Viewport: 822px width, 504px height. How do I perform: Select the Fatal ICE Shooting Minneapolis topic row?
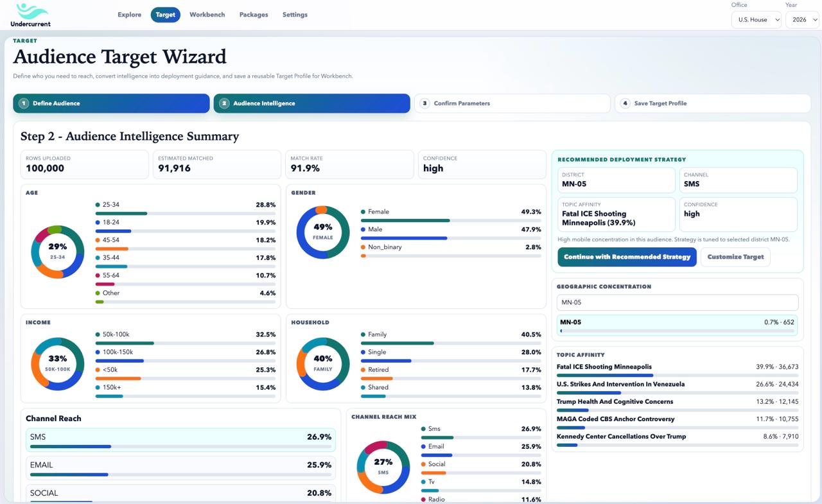[x=677, y=369]
